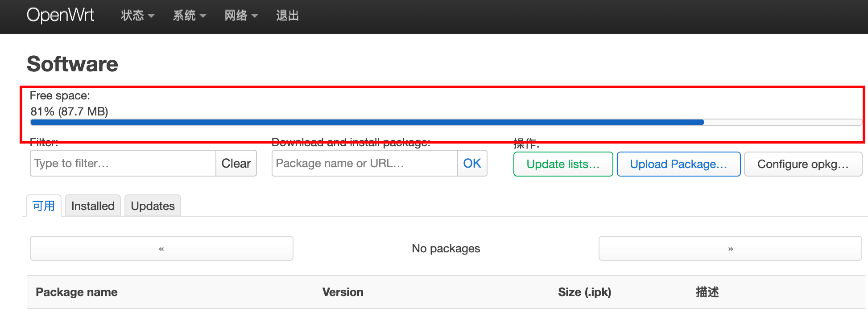Open the 状态 dropdown menu
868x321 pixels.
click(137, 16)
